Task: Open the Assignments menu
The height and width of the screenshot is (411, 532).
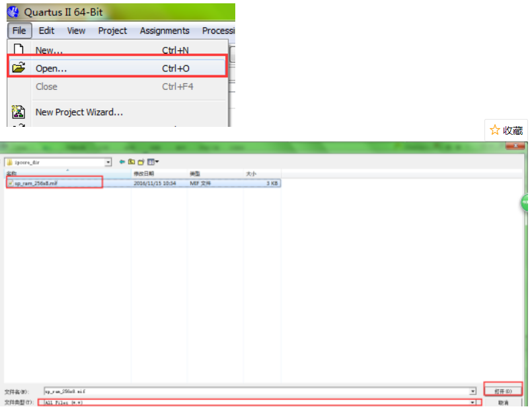Action: click(165, 30)
